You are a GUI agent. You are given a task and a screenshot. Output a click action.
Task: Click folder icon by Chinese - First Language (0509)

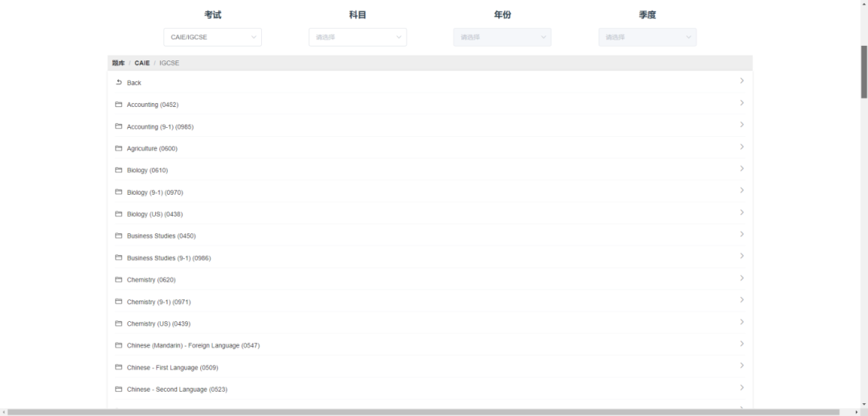click(118, 367)
